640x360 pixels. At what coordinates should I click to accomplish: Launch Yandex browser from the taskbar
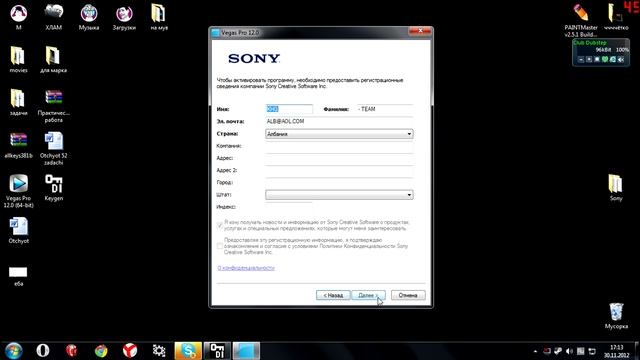coord(130,351)
